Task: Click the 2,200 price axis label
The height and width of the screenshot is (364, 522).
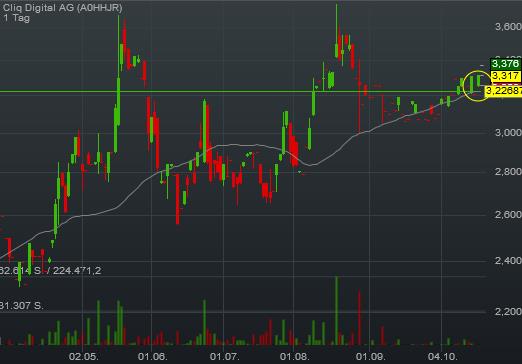Action: 508,312
